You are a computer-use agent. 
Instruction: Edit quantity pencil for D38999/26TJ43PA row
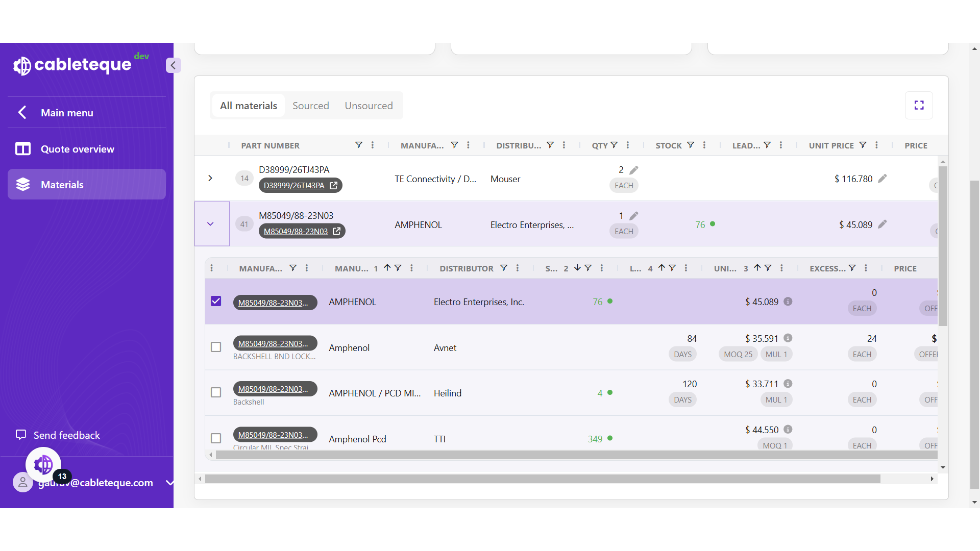coord(634,170)
